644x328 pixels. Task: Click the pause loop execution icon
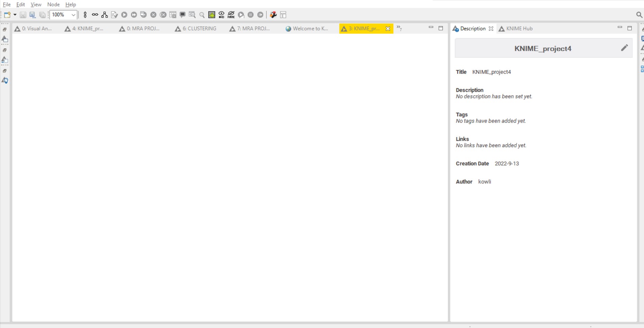click(x=251, y=15)
